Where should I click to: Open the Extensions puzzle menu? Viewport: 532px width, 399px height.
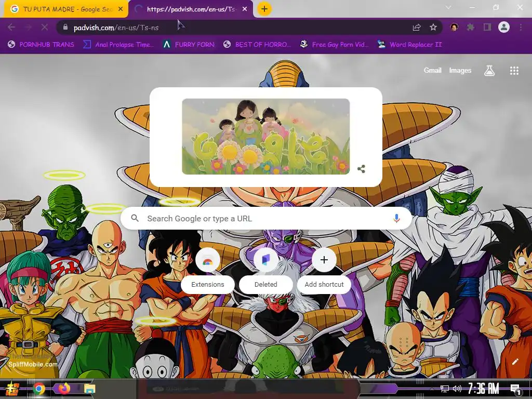point(471,27)
